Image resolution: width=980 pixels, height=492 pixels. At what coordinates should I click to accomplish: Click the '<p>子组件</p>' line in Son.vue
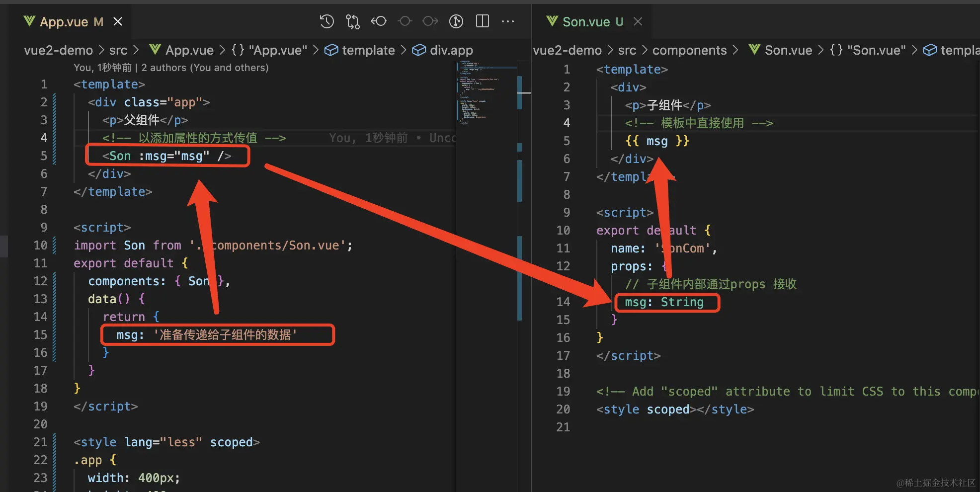tap(668, 105)
